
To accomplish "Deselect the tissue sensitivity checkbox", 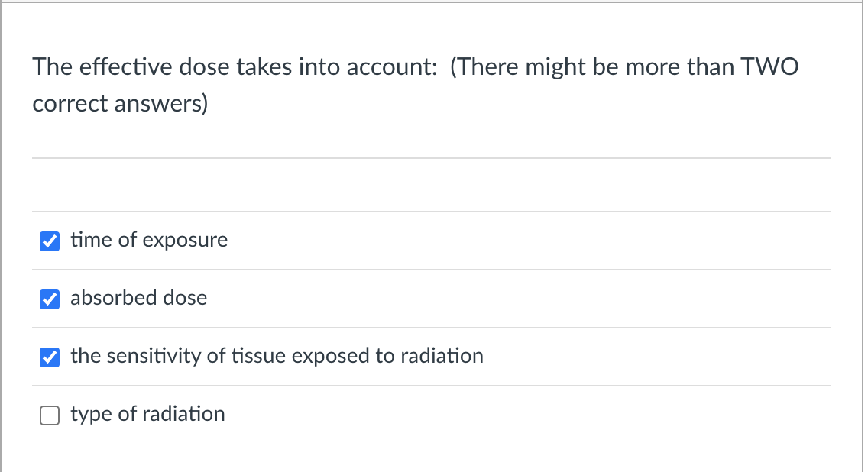I will (50, 357).
